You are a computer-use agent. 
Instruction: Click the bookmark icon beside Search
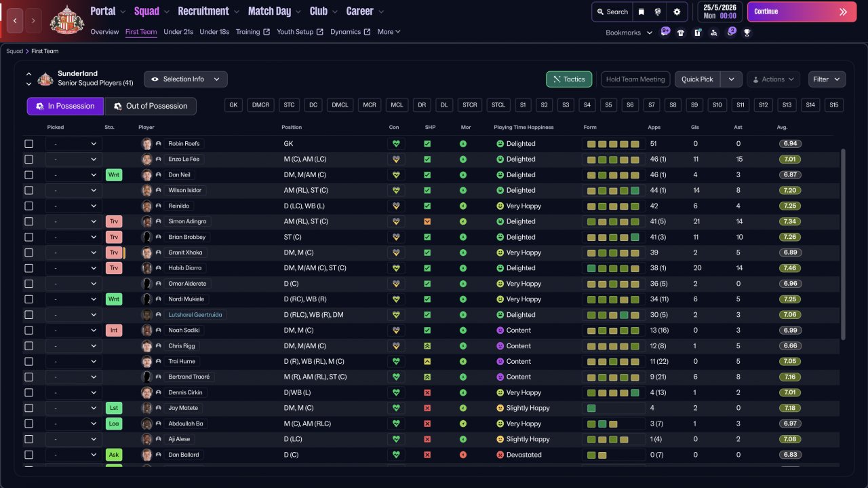pos(642,12)
